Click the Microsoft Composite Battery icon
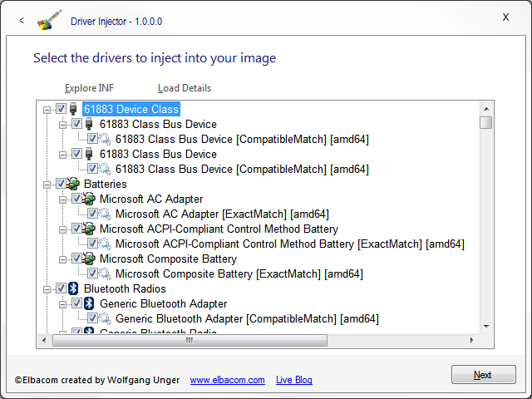This screenshot has height=399, width=532. coord(89,259)
